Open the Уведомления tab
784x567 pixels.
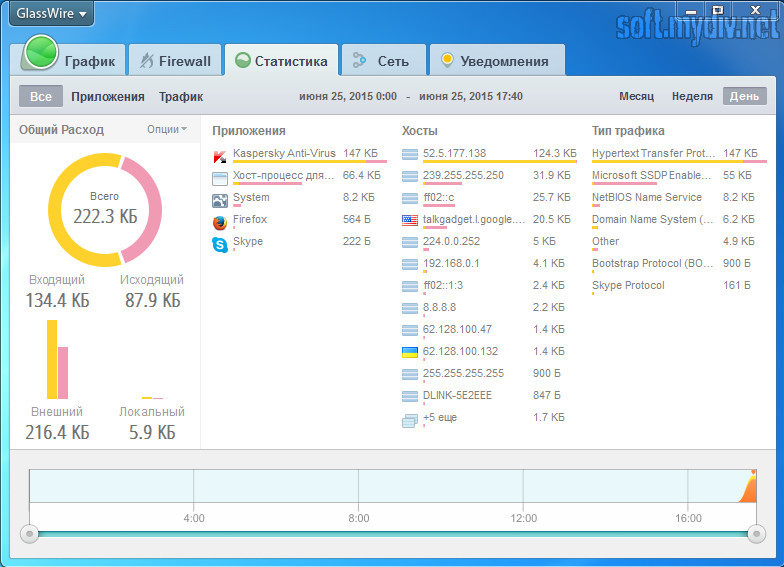[498, 60]
